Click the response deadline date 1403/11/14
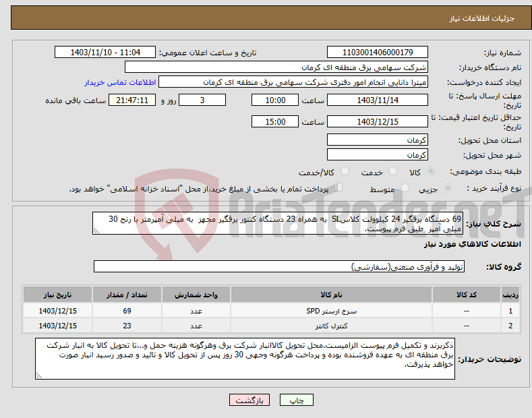 point(378,100)
